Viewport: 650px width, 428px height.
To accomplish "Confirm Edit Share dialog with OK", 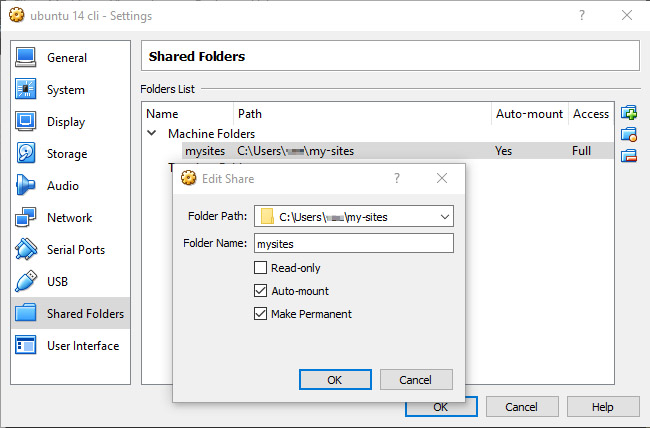I will (x=335, y=380).
